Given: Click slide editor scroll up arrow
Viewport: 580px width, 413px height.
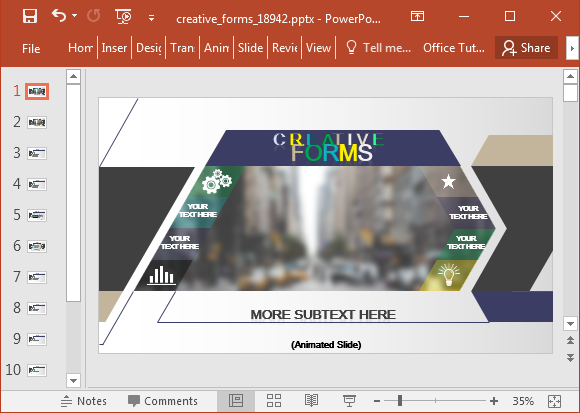Looking at the screenshot, I should pos(570,77).
